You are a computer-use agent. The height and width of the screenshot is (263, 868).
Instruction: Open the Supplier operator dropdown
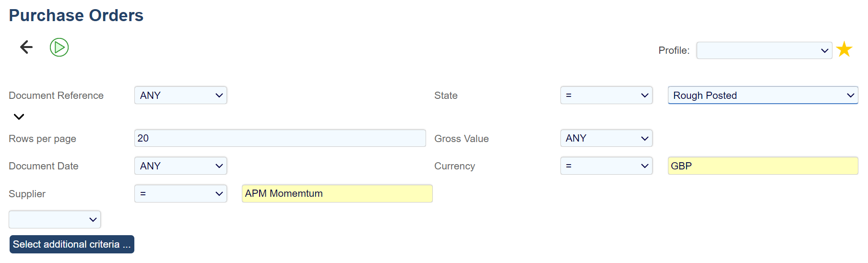coord(180,194)
